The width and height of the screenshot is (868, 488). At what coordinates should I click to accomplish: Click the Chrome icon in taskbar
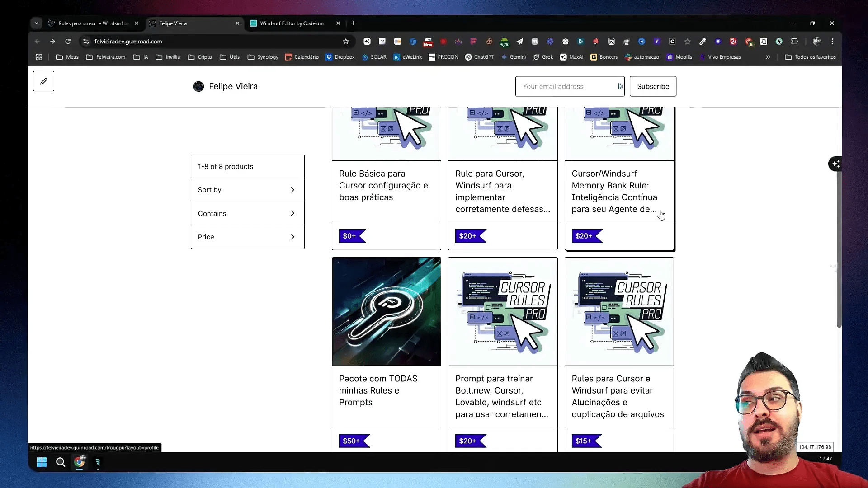tap(80, 462)
